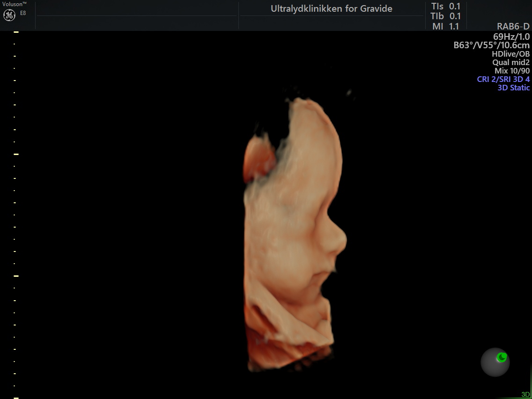Click the 3D rendered fetal face image
This screenshot has height=399, width=532.
click(295, 234)
